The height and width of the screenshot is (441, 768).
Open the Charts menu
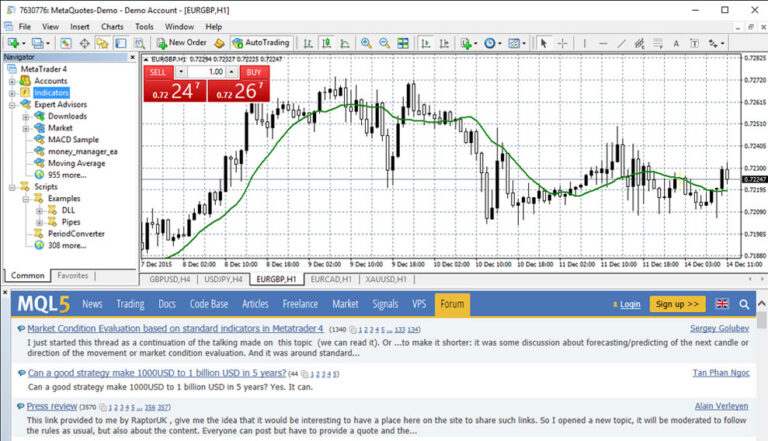112,26
